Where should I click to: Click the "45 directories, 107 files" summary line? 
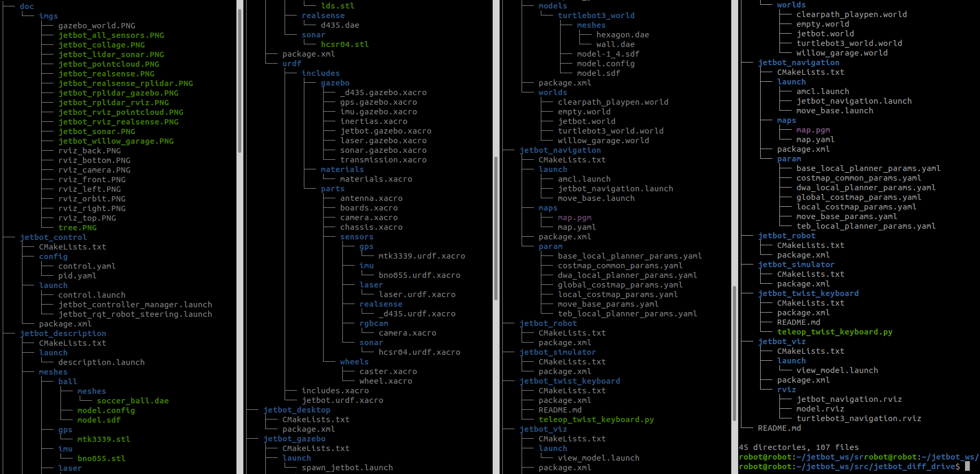pos(799,447)
